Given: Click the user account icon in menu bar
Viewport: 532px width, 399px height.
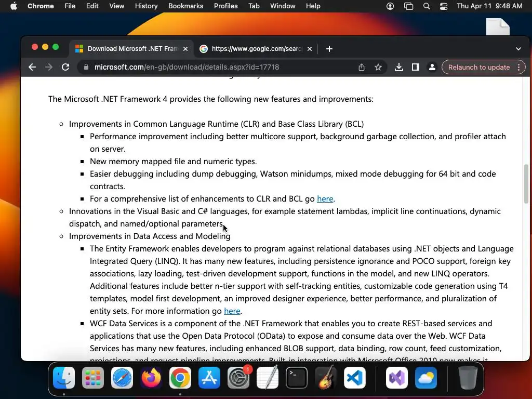Looking at the screenshot, I should (x=390, y=6).
